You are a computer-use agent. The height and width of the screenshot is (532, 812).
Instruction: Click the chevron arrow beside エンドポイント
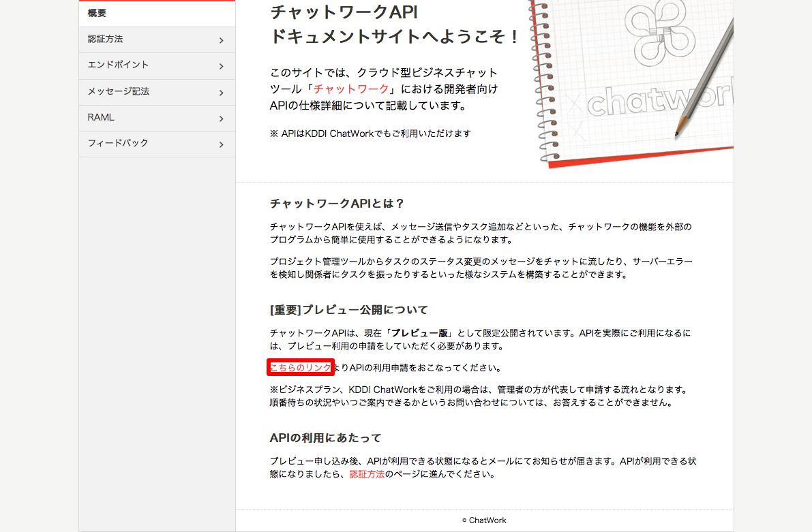pos(222,67)
